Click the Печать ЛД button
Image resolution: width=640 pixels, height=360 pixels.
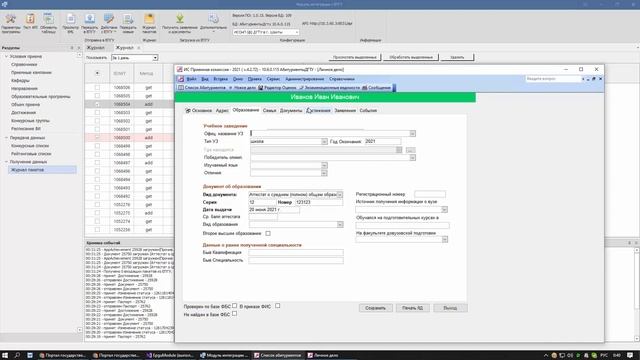click(412, 308)
